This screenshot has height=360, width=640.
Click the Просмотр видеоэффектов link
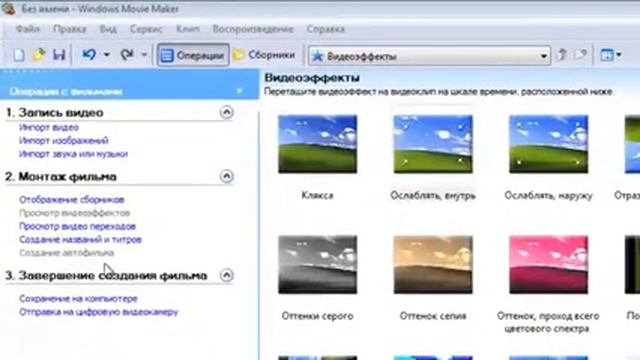point(75,213)
